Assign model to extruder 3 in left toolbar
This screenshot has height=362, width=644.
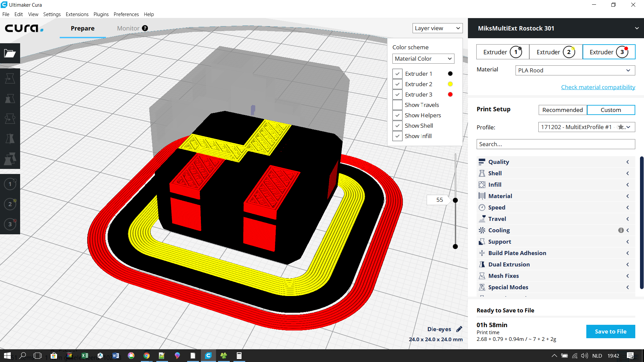point(10,224)
